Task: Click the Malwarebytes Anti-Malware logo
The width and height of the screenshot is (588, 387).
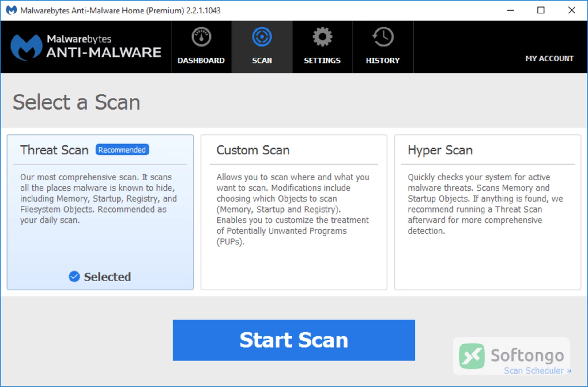Action: click(x=86, y=47)
